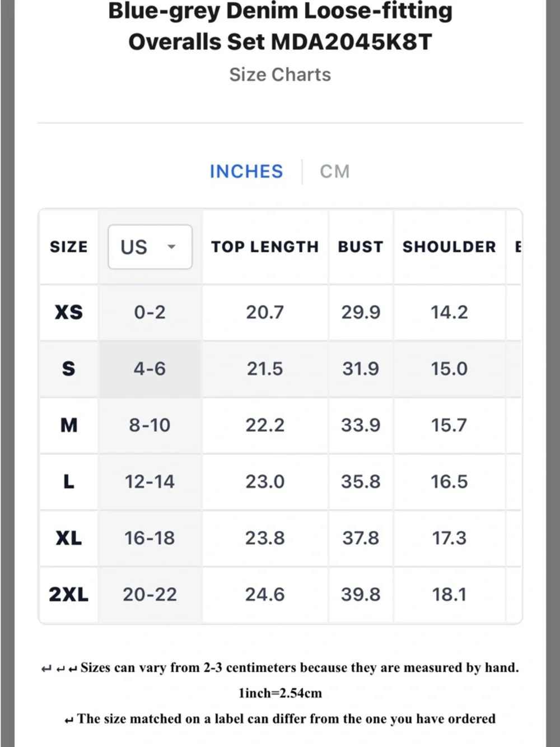Open the US size region dropdown
Viewport: 560px width, 747px height.
click(150, 247)
